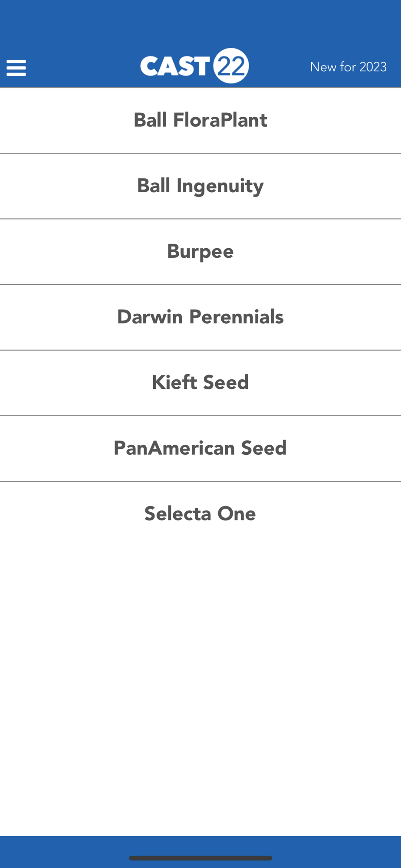
Task: Select the Kieft Seed row
Action: pyautogui.click(x=200, y=383)
